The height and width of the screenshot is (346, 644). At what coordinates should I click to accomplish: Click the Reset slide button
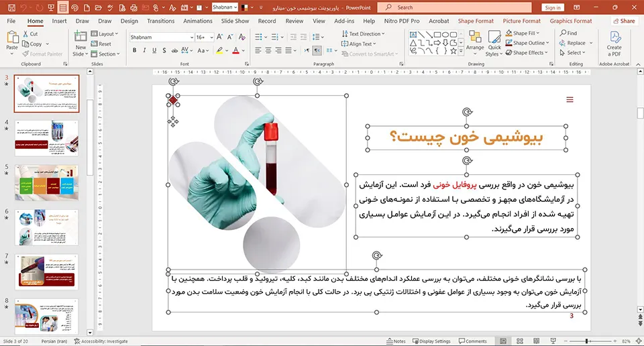101,44
